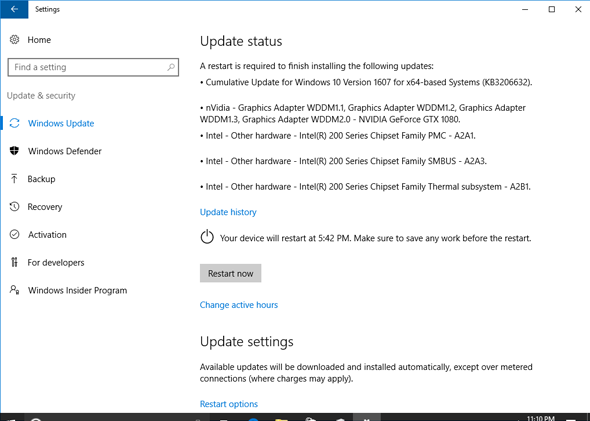590x421 pixels.
Task: Click the Home gear icon
Action: point(14,40)
